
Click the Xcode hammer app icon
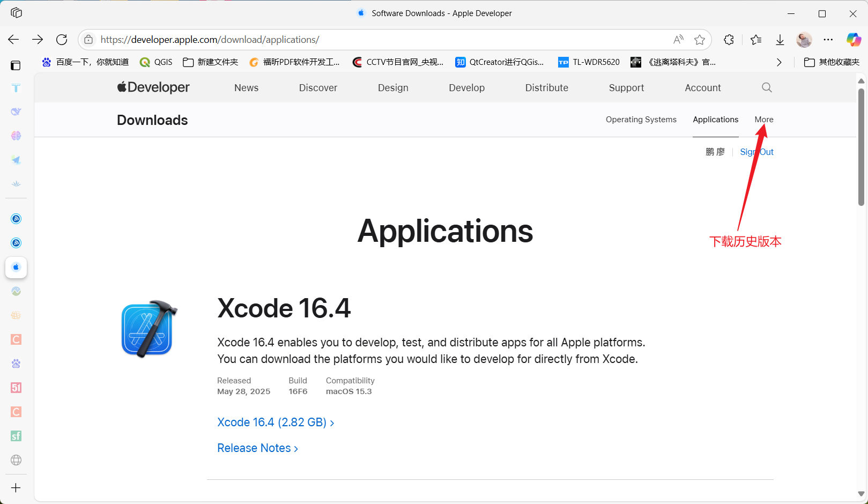coord(149,329)
